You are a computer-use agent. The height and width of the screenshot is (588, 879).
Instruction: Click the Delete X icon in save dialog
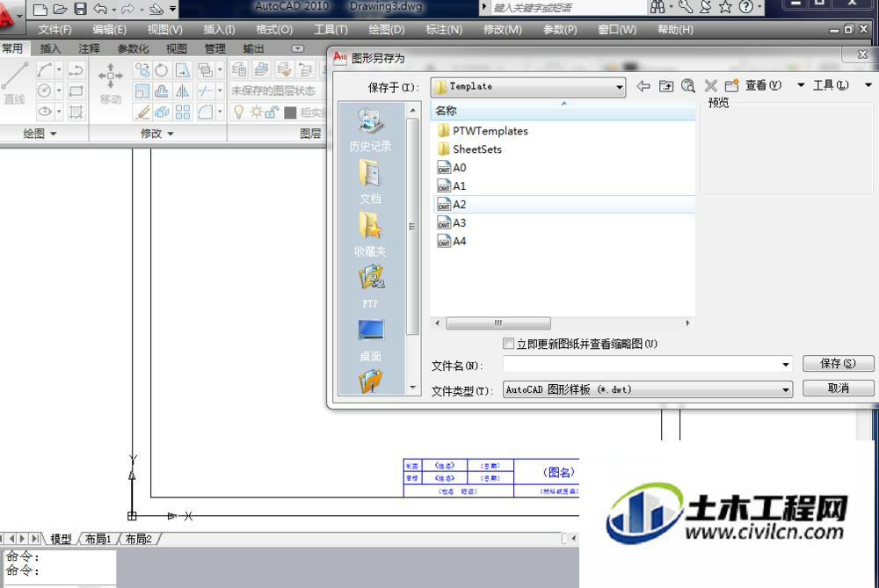(711, 86)
